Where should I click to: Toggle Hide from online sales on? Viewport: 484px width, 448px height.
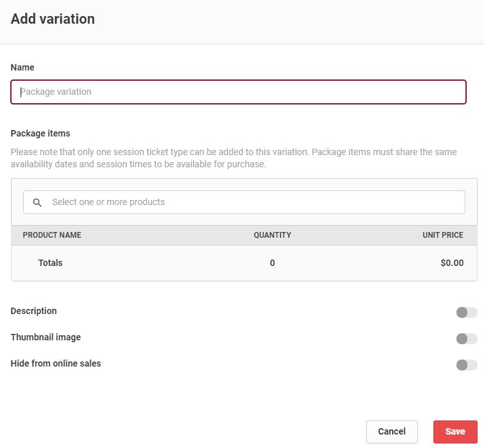click(x=467, y=365)
